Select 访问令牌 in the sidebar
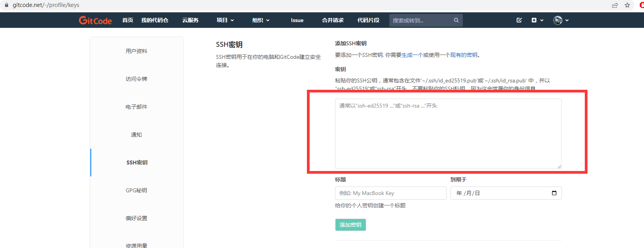This screenshot has width=644, height=248. pos(136,79)
